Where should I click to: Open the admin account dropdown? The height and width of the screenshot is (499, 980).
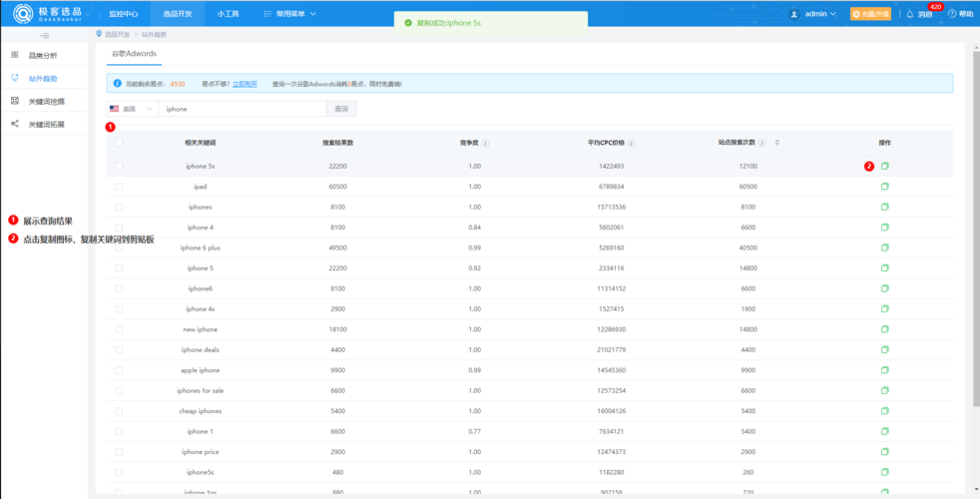click(x=820, y=14)
